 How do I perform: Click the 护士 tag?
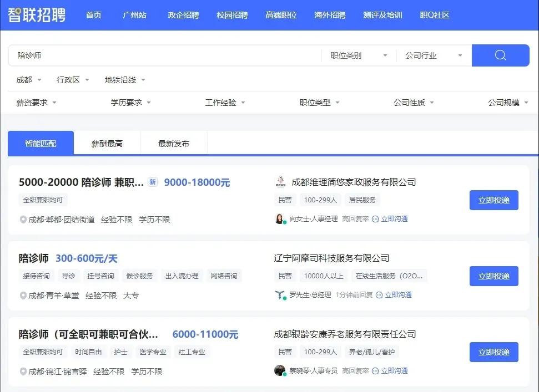point(120,352)
